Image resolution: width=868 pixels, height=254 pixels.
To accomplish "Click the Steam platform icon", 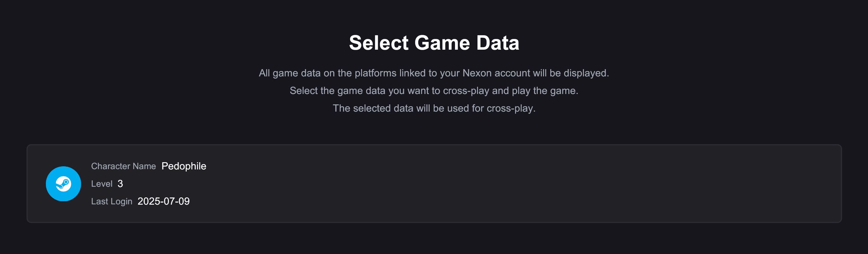I will pyautogui.click(x=63, y=184).
